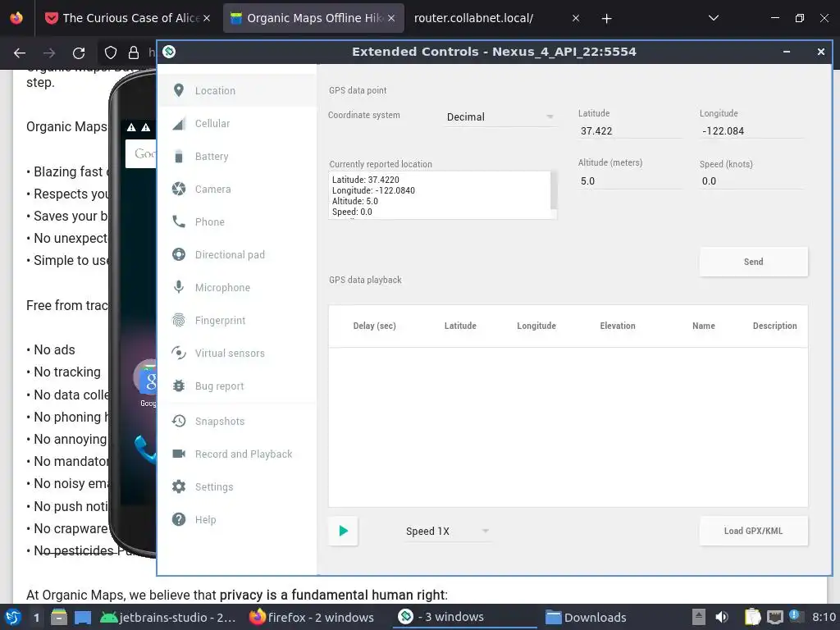Viewport: 840px width, 630px height.
Task: Click the Longitude input field
Action: point(752,130)
